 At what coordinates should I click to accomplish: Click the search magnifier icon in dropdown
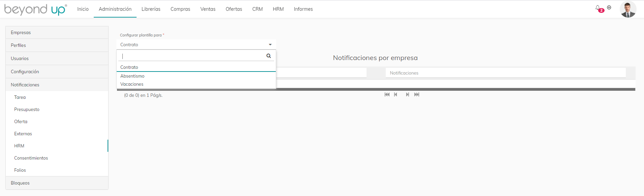(268, 56)
